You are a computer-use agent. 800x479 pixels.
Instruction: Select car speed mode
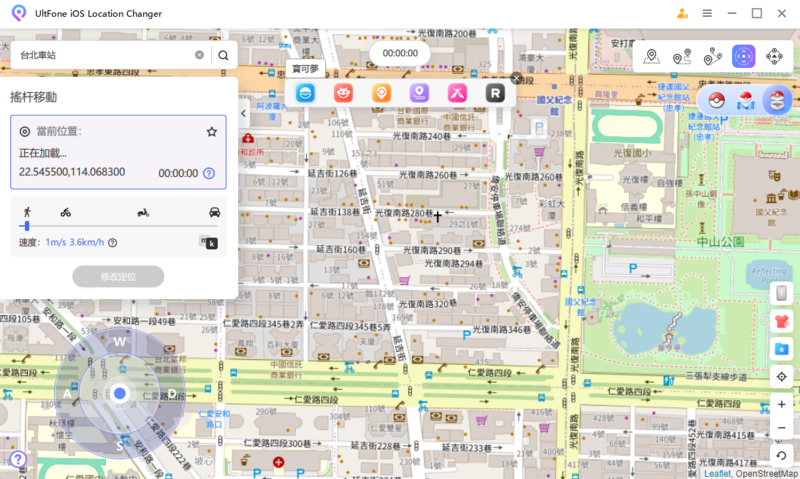(x=214, y=212)
